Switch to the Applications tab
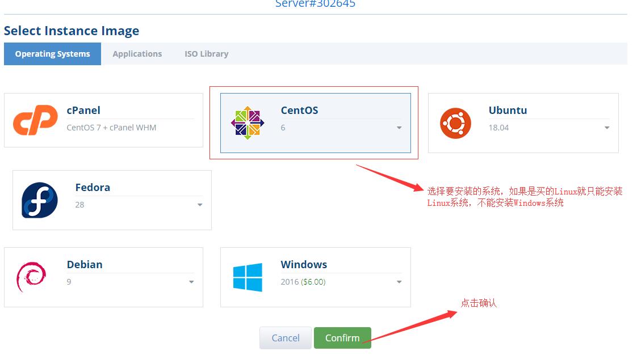 [137, 53]
